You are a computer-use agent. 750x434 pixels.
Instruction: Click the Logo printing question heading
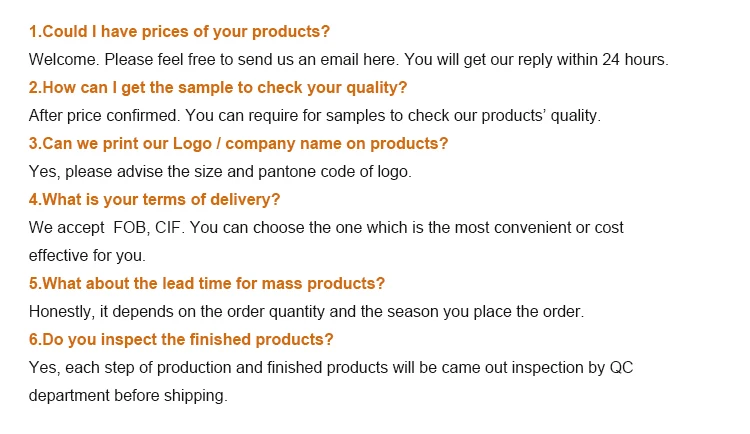(x=238, y=144)
